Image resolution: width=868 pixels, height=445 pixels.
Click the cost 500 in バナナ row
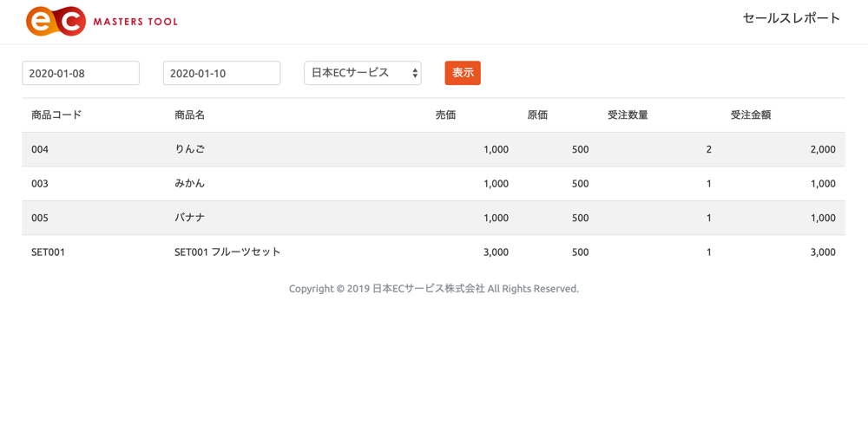(580, 218)
